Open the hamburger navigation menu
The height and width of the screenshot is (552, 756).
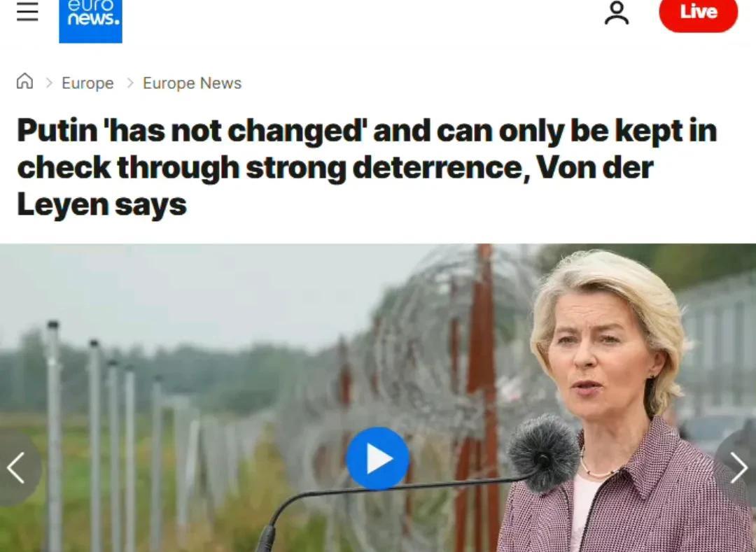(27, 10)
